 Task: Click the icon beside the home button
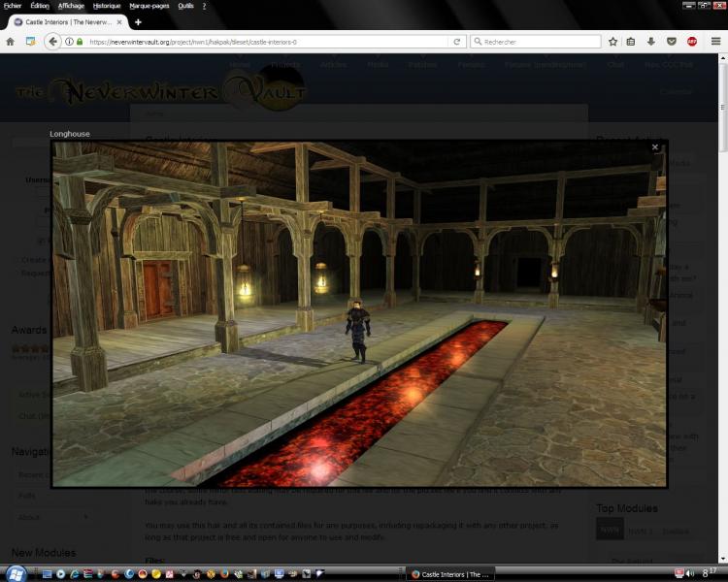pyautogui.click(x=31, y=42)
